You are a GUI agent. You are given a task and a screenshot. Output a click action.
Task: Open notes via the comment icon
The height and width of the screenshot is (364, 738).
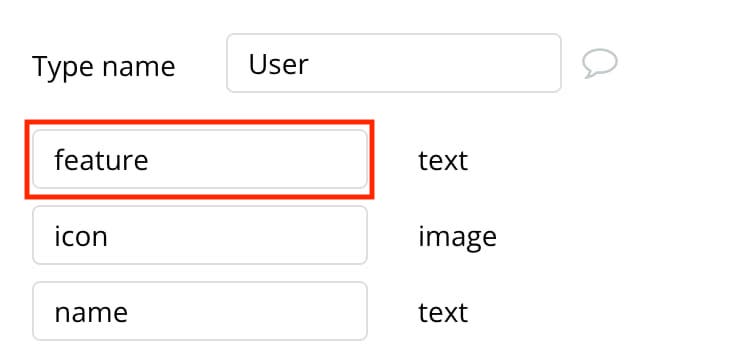coord(600,63)
